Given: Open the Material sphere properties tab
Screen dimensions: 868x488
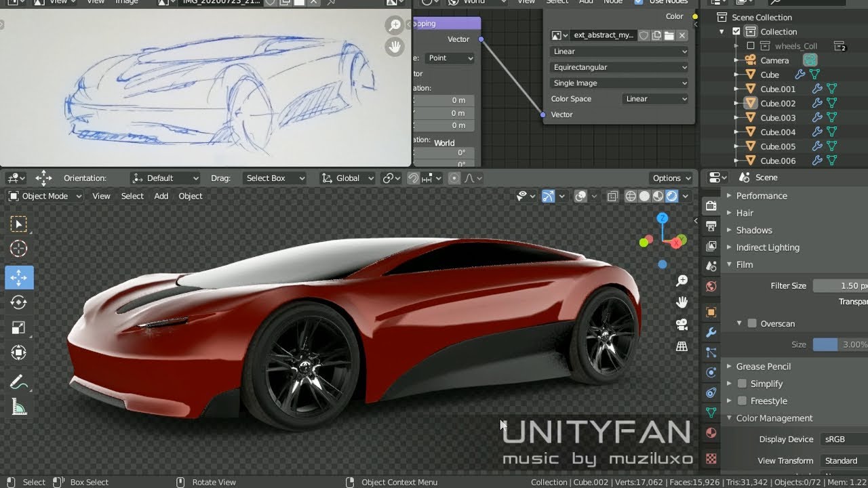Looking at the screenshot, I should pos(711,432).
